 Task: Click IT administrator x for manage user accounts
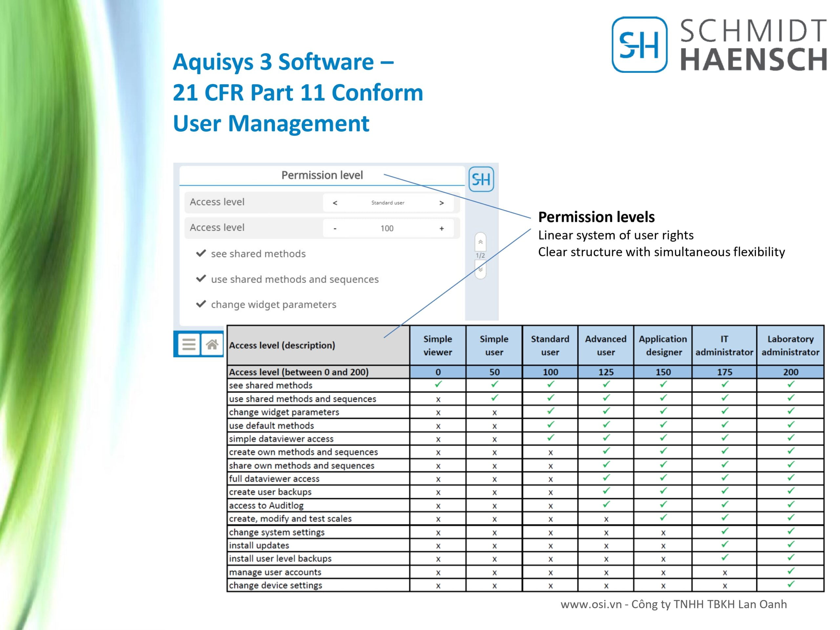[724, 573]
